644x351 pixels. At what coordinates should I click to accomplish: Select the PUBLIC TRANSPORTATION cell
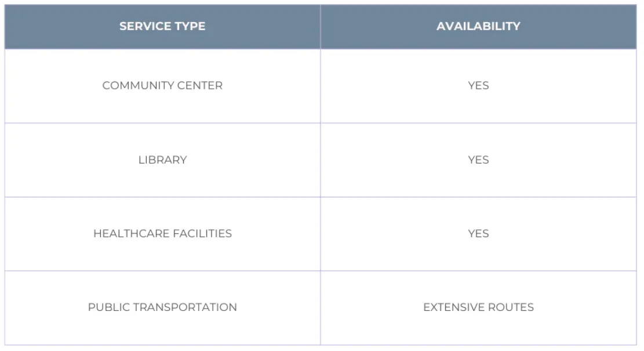click(162, 307)
